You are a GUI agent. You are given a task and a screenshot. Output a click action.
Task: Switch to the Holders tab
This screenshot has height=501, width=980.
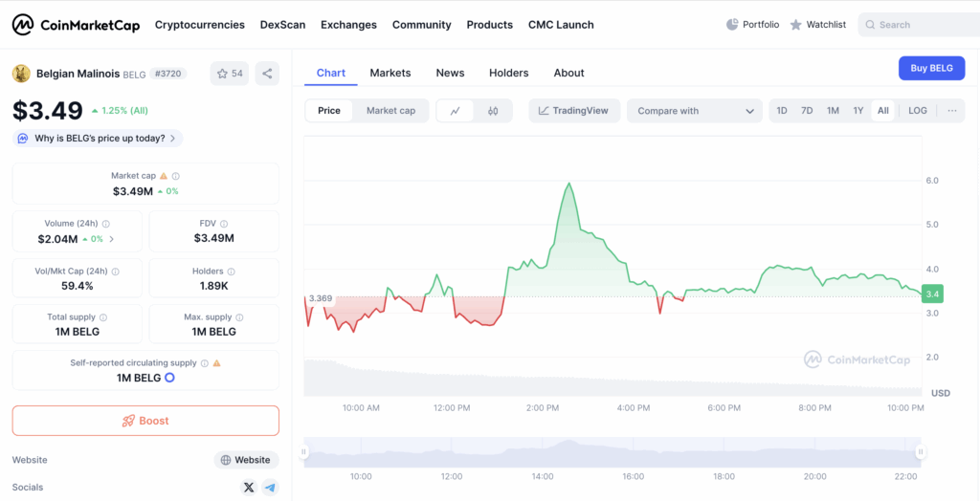(x=508, y=73)
